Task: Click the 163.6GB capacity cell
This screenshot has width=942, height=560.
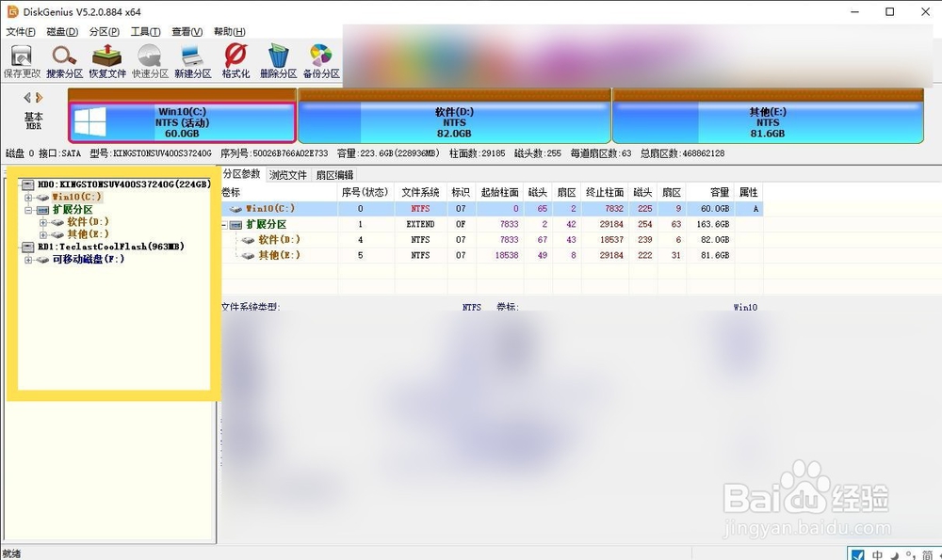Action: [x=712, y=225]
